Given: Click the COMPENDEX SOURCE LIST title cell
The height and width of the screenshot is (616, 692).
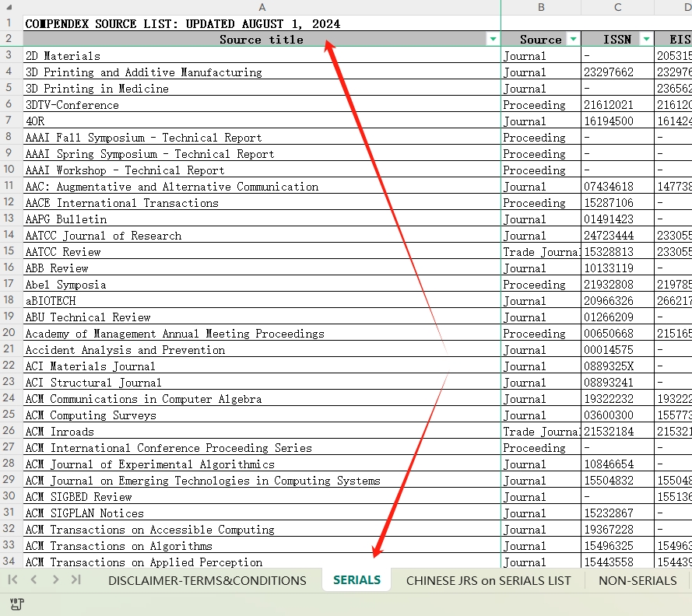Looking at the screenshot, I should pyautogui.click(x=262, y=23).
